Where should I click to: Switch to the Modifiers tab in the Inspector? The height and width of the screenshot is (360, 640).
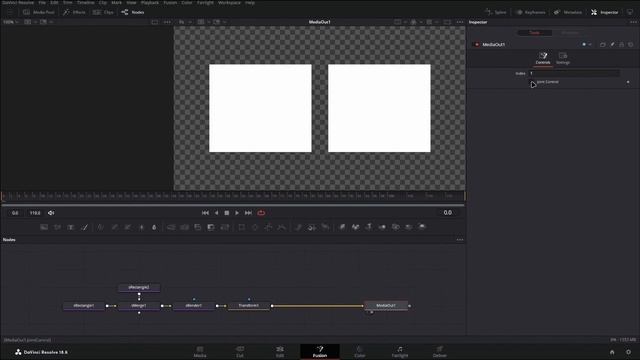click(x=570, y=33)
